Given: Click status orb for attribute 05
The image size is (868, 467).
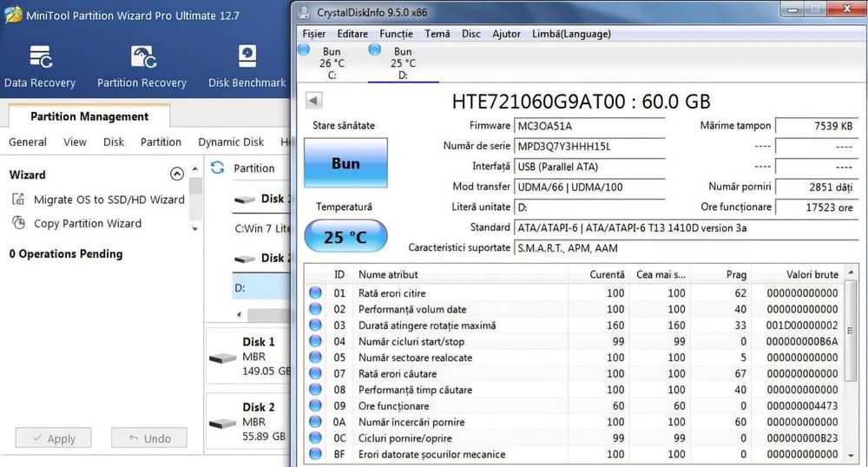Looking at the screenshot, I should [316, 358].
